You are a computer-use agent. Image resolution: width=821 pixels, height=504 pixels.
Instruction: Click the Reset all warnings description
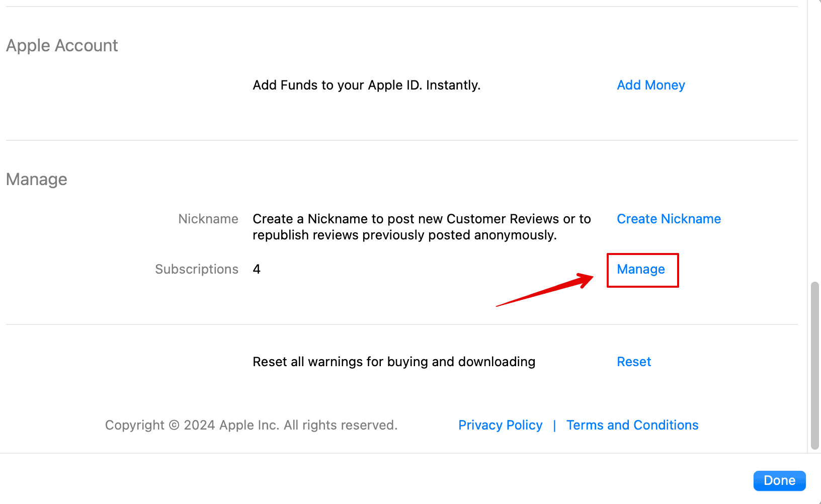click(393, 362)
